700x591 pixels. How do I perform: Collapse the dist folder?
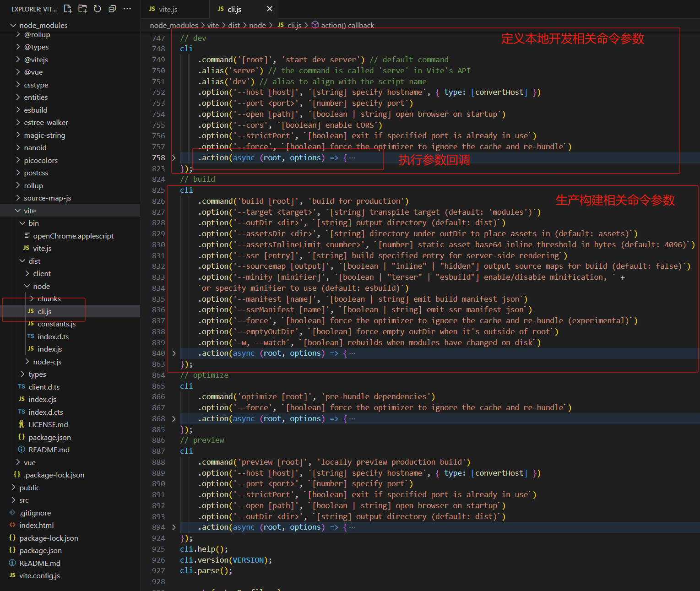pos(70,261)
